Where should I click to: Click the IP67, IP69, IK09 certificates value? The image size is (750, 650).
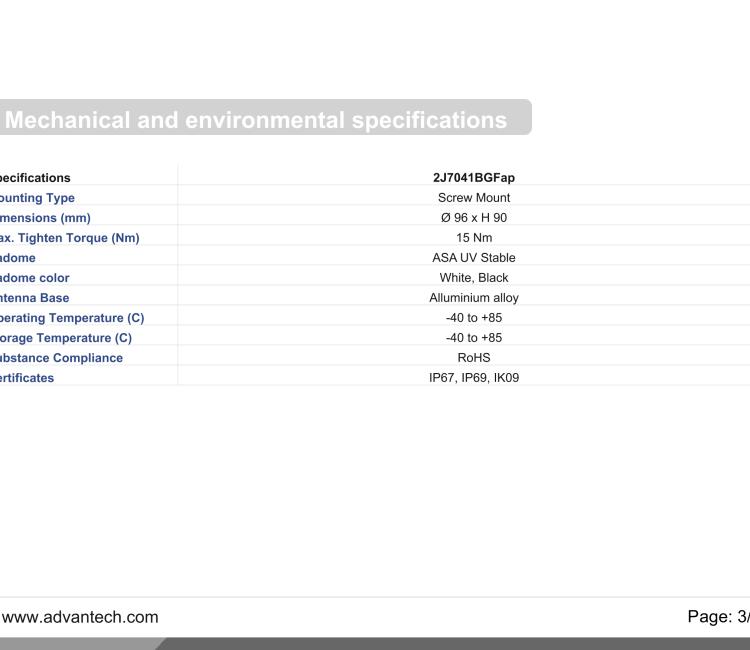(x=474, y=378)
